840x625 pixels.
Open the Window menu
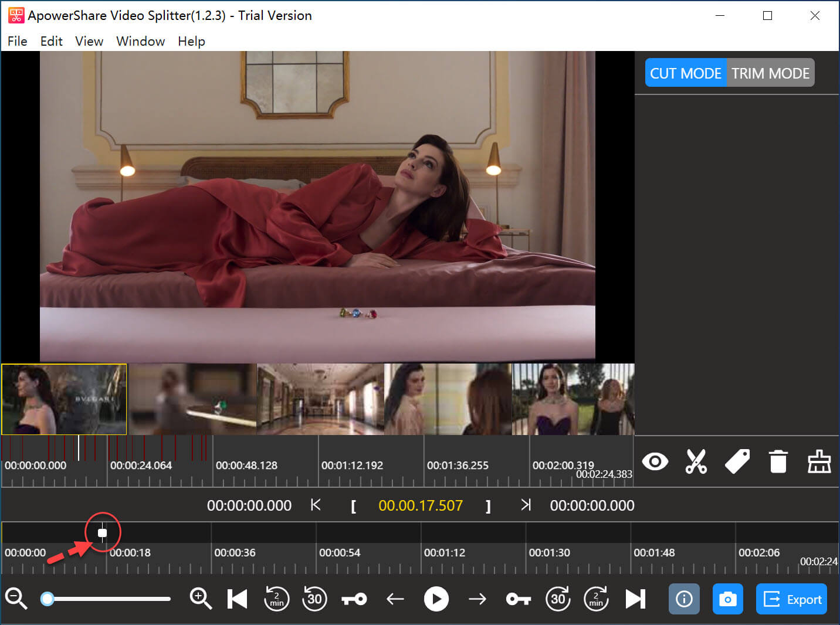coord(140,41)
